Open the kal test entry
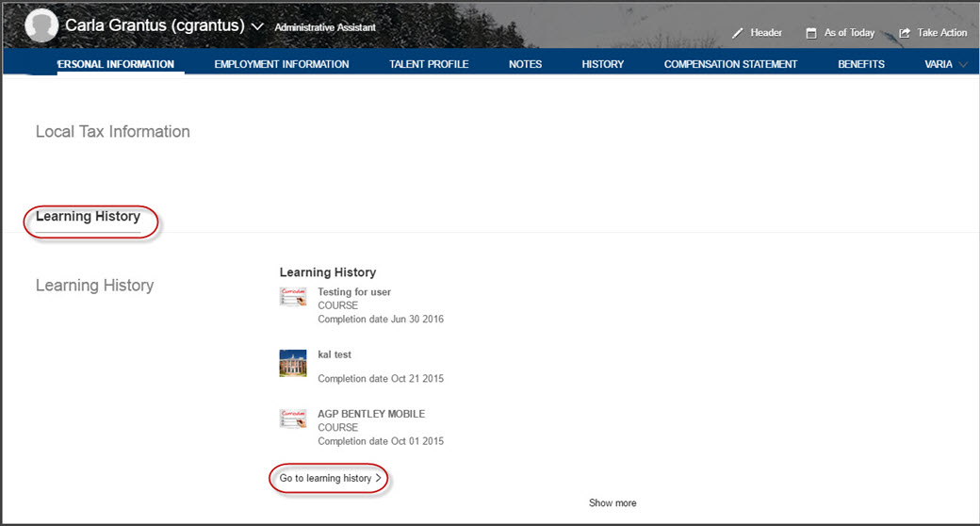980x526 pixels. (x=335, y=354)
